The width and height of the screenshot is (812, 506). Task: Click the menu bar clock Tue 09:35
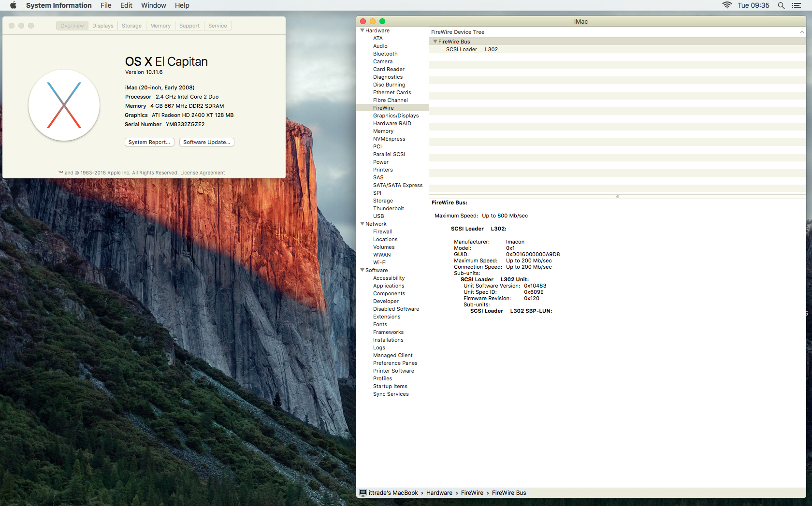pos(753,5)
